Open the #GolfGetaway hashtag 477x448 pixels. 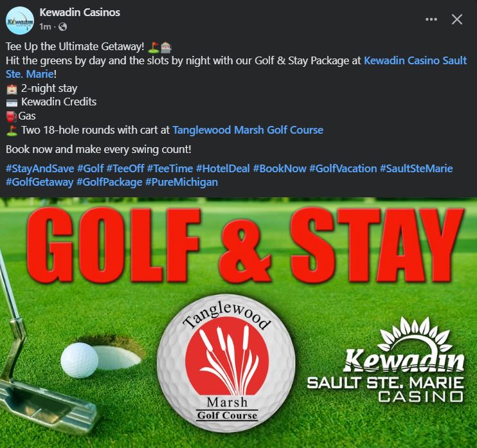tap(40, 183)
